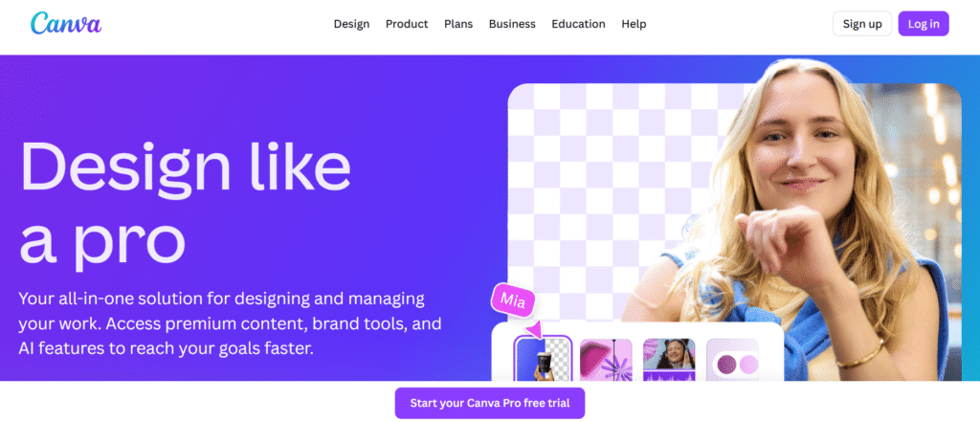Start your Canva Pro free trial
The width and height of the screenshot is (980, 422).
(490, 403)
